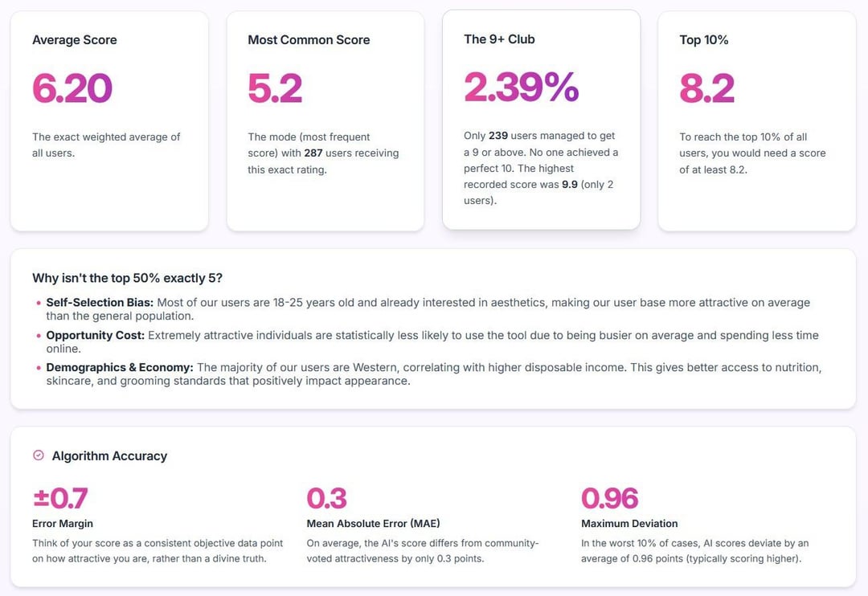This screenshot has height=596, width=868.
Task: Click the 5.2 mode score number
Action: tap(275, 88)
